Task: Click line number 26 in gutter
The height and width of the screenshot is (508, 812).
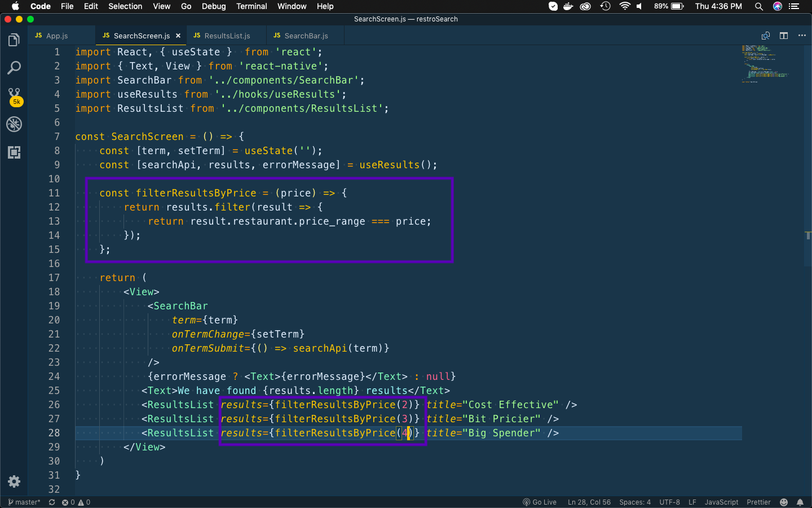Action: point(54,405)
